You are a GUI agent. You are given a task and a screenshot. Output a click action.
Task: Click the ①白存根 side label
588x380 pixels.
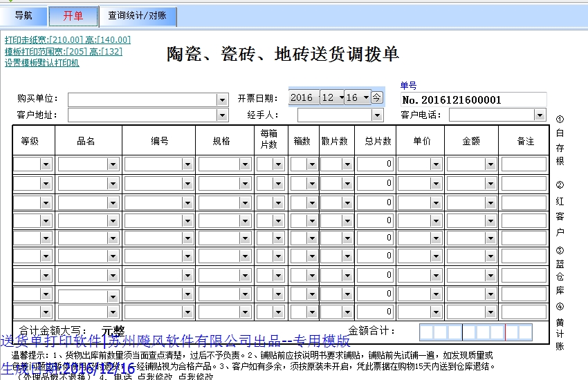click(560, 140)
